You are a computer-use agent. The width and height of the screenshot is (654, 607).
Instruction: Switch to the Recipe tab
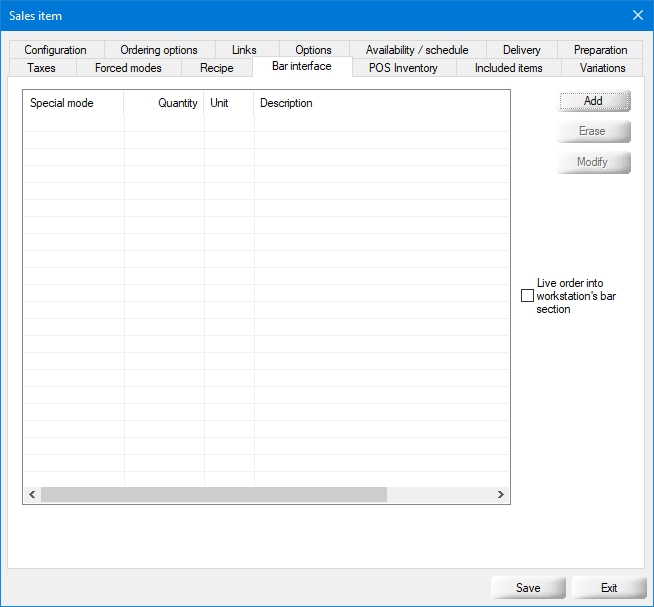point(216,68)
